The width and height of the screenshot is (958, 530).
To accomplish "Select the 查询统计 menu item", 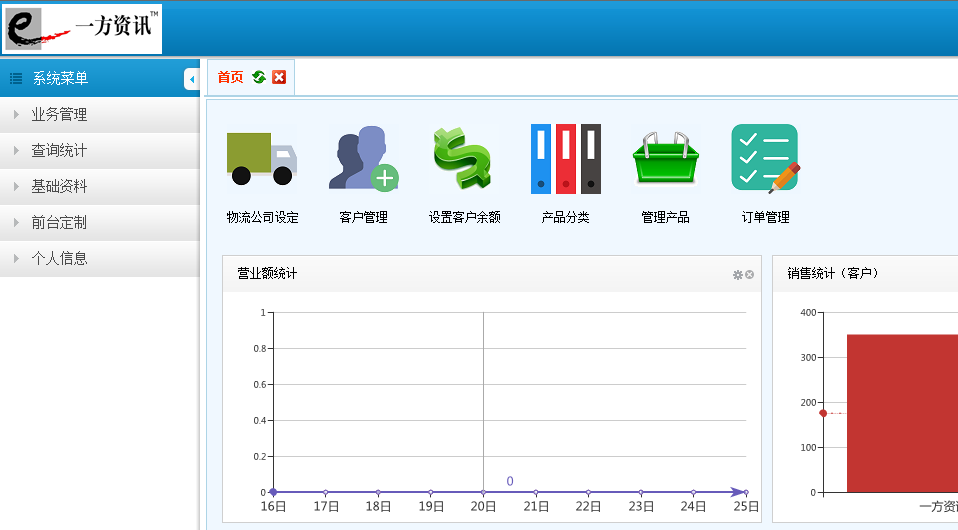I will (100, 150).
